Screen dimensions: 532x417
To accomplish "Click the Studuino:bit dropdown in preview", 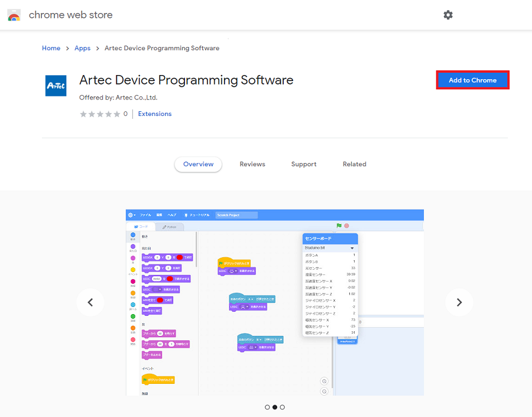I will point(329,248).
